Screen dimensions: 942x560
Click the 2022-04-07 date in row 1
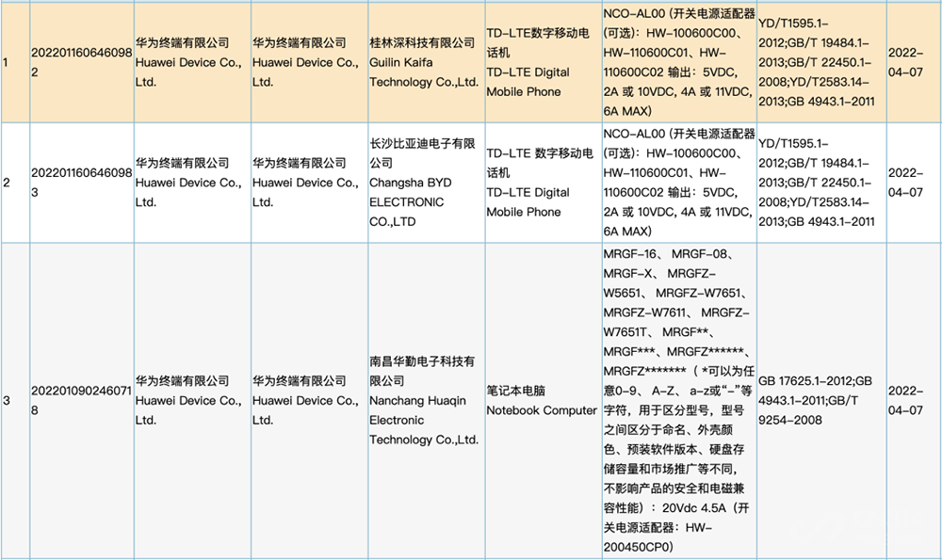click(905, 62)
